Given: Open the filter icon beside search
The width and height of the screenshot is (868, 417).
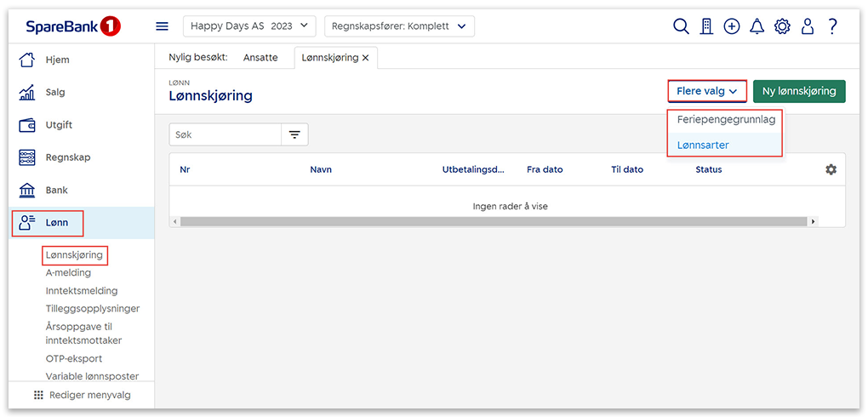Looking at the screenshot, I should (x=294, y=134).
